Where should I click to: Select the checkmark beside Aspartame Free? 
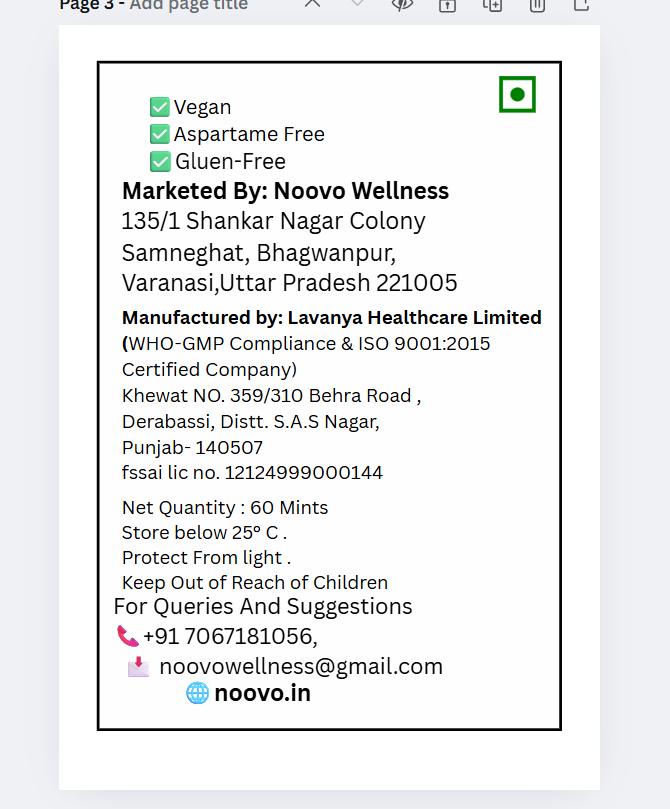click(x=159, y=134)
